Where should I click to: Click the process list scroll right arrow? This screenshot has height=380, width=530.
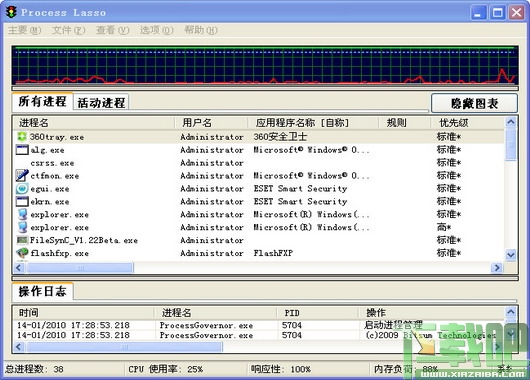pos(497,268)
